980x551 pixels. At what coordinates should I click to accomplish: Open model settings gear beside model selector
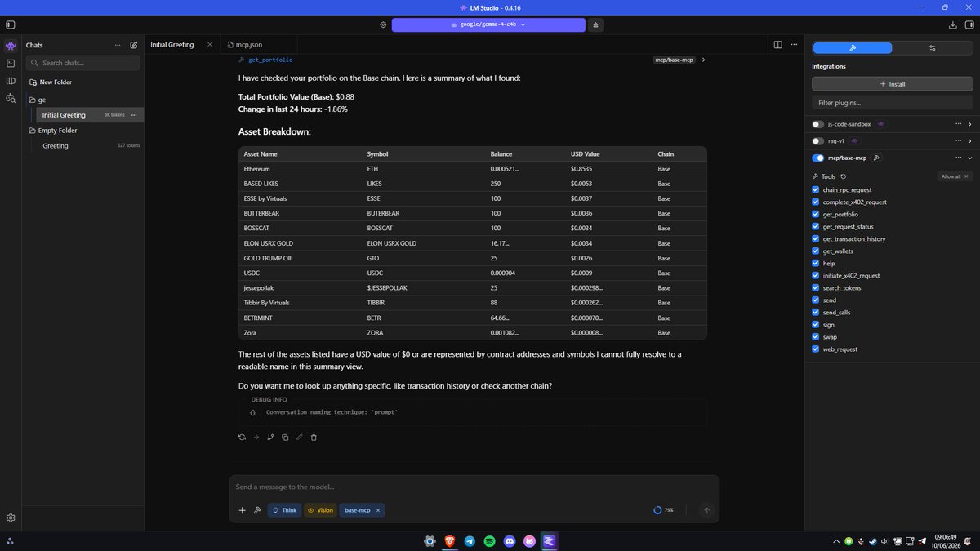pos(383,24)
